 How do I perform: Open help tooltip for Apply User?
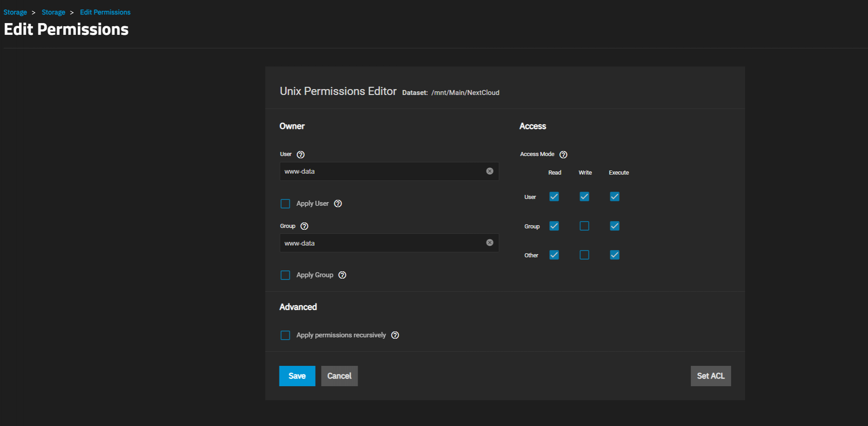click(x=338, y=204)
